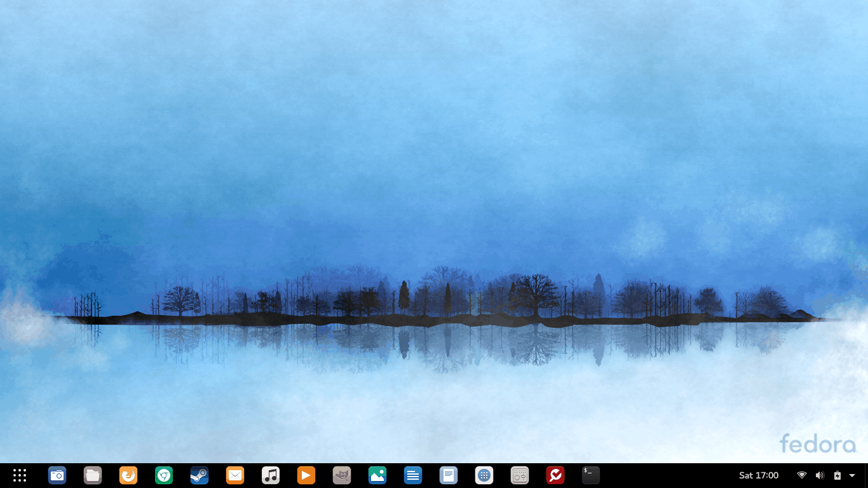The image size is (868, 488).
Task: Launch GIMP image editor
Action: coord(342,475)
